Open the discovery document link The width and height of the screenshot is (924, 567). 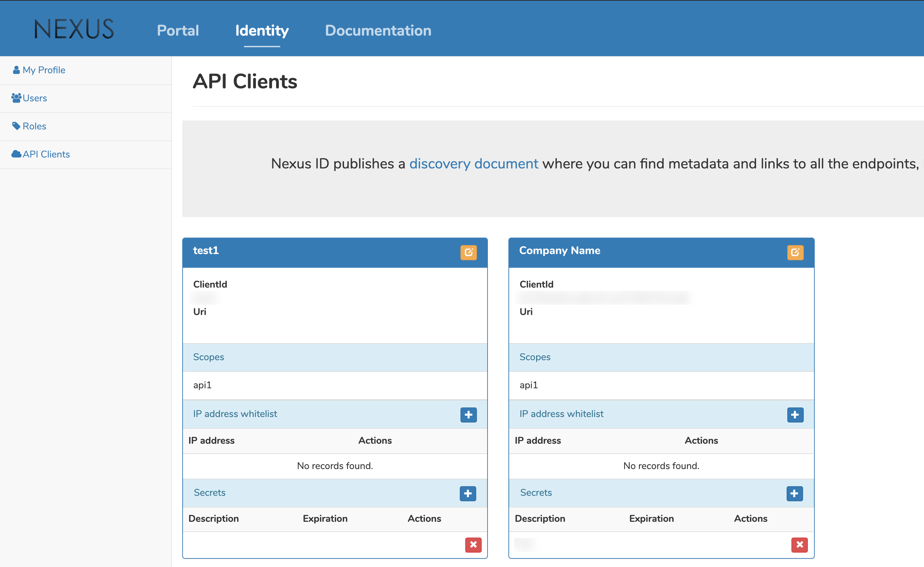[x=473, y=164]
